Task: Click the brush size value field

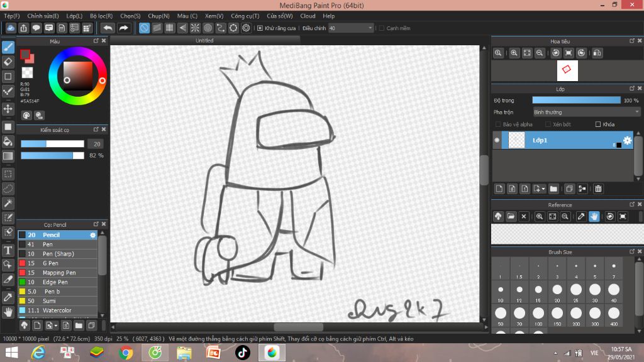Action: point(96,144)
